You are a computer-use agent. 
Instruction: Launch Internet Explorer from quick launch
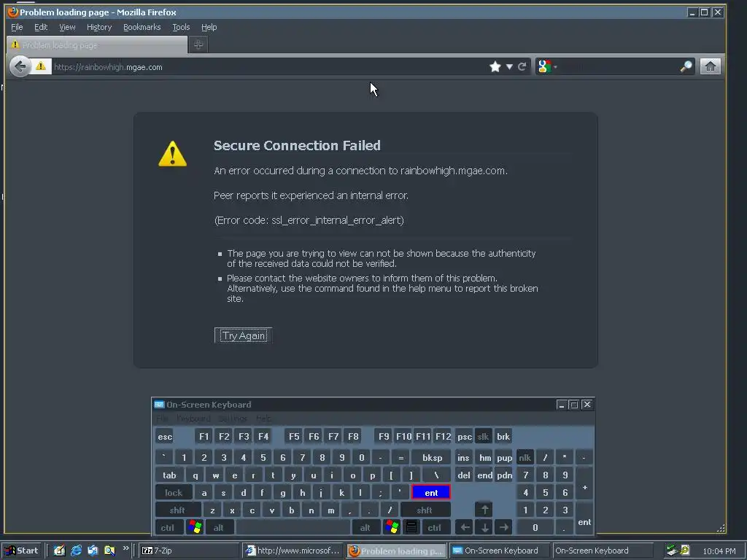(76, 551)
